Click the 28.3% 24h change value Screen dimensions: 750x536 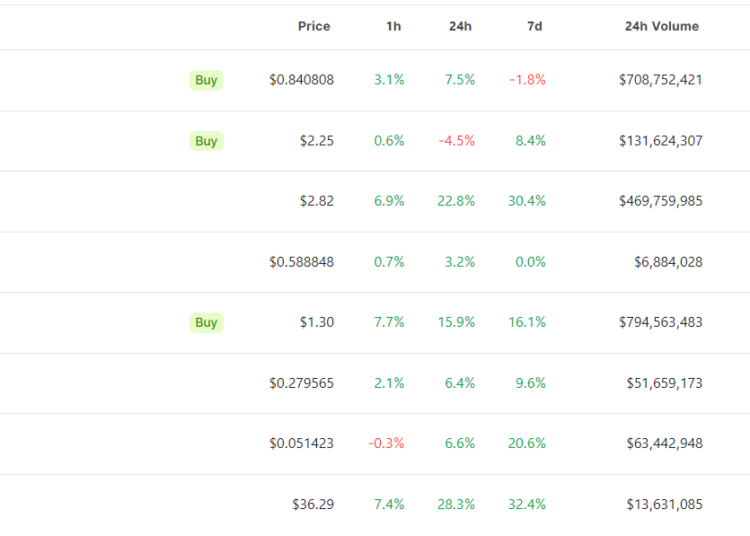(455, 504)
